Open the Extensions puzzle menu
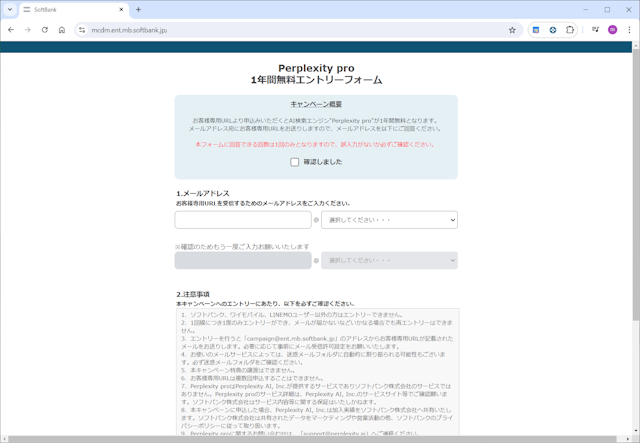Screen dimensions: 640x443 click(x=570, y=30)
